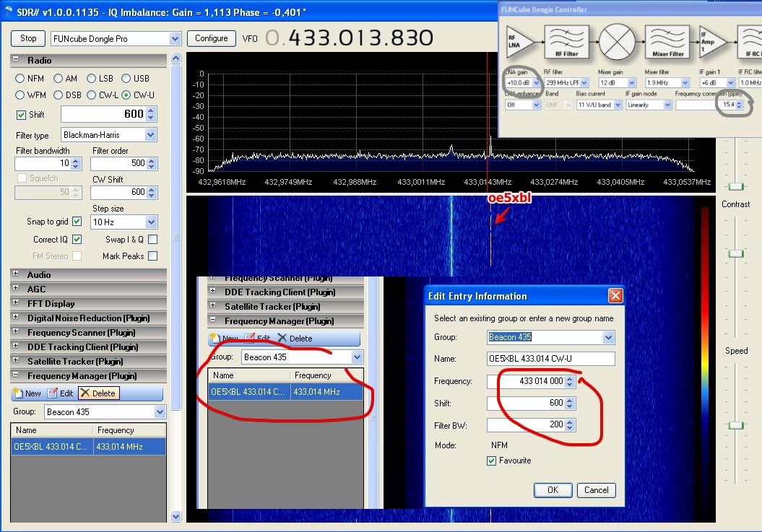
Task: Collapse the Frequency Manager plugin in sidebar
Action: click(16, 375)
